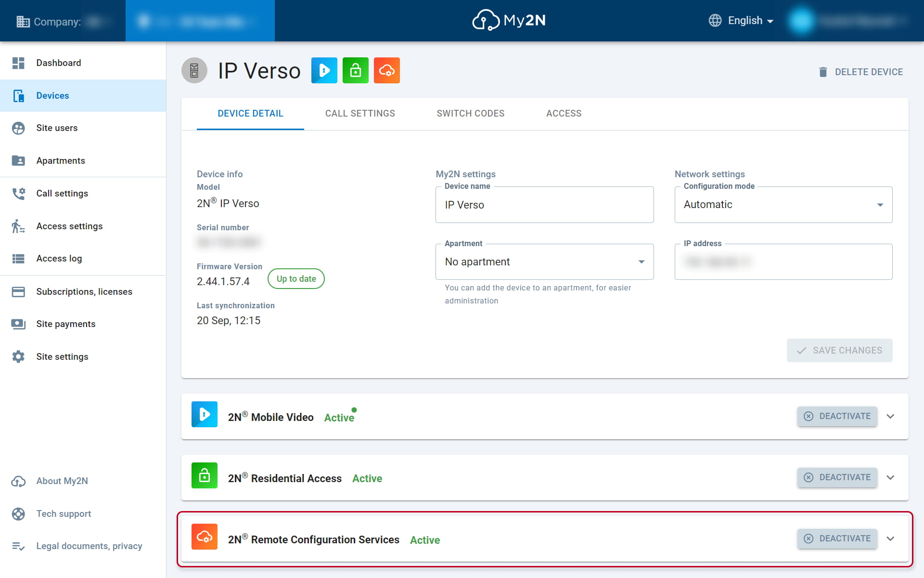Switch to the Device Detail tab
This screenshot has width=924, height=578.
point(250,114)
